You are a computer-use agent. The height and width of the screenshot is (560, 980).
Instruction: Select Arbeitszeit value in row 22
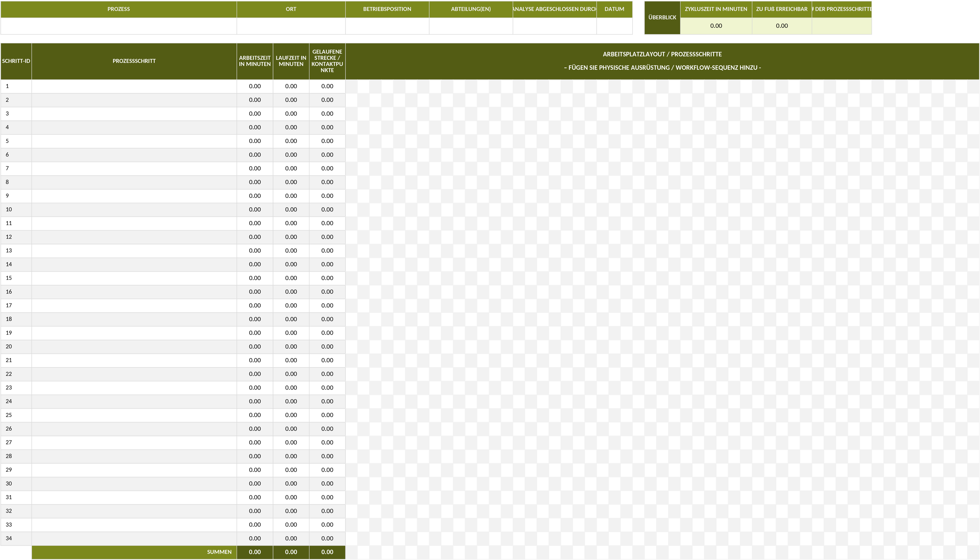pos(255,374)
